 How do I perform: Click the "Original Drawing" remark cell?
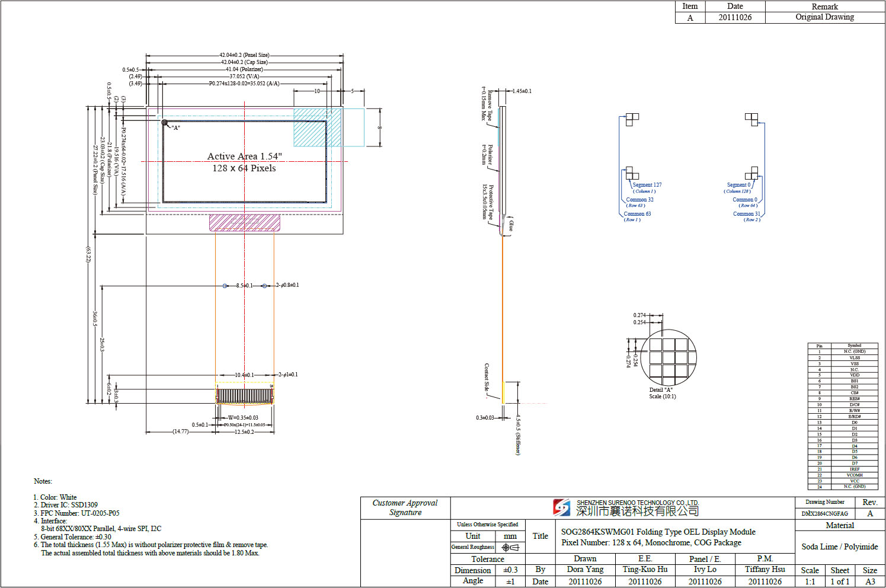pyautogui.click(x=824, y=17)
